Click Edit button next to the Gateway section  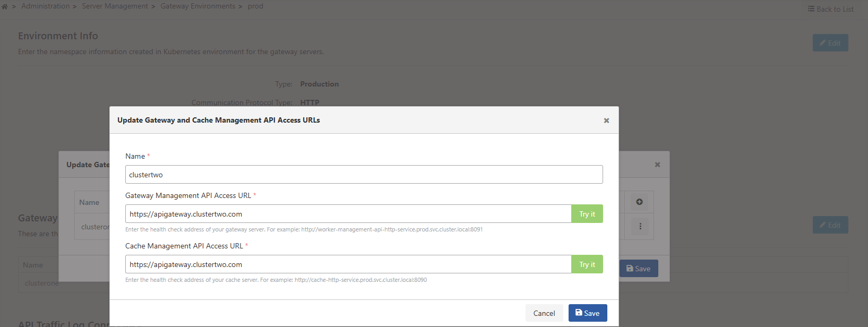click(x=830, y=225)
